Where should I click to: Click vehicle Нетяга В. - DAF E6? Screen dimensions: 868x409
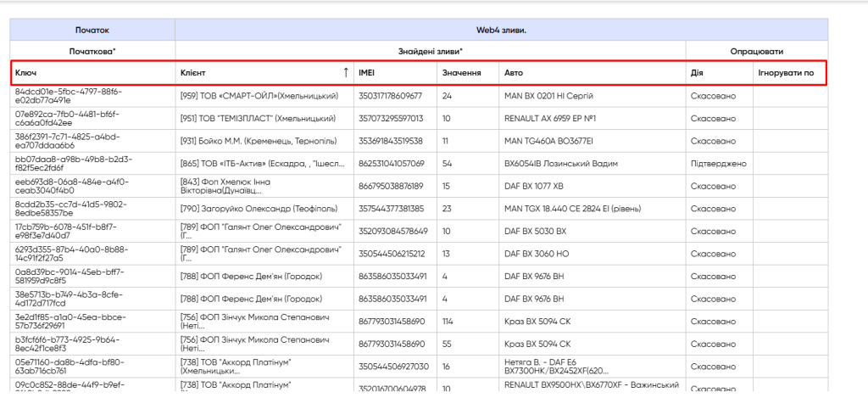click(556, 367)
